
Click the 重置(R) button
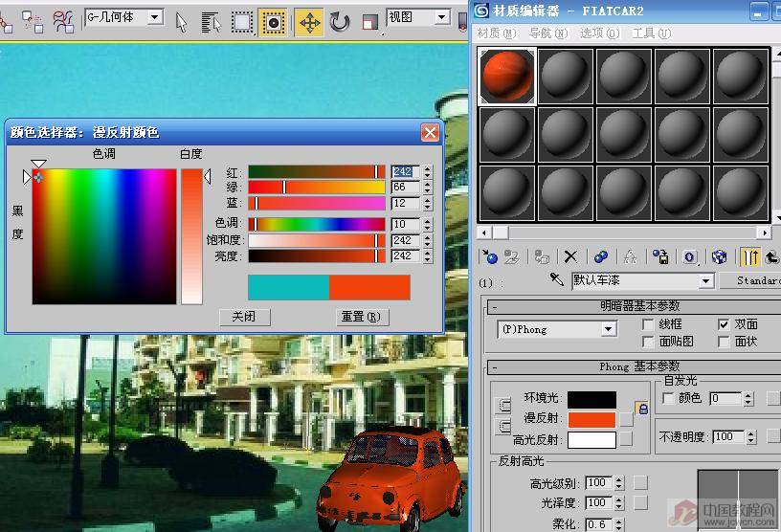click(362, 317)
